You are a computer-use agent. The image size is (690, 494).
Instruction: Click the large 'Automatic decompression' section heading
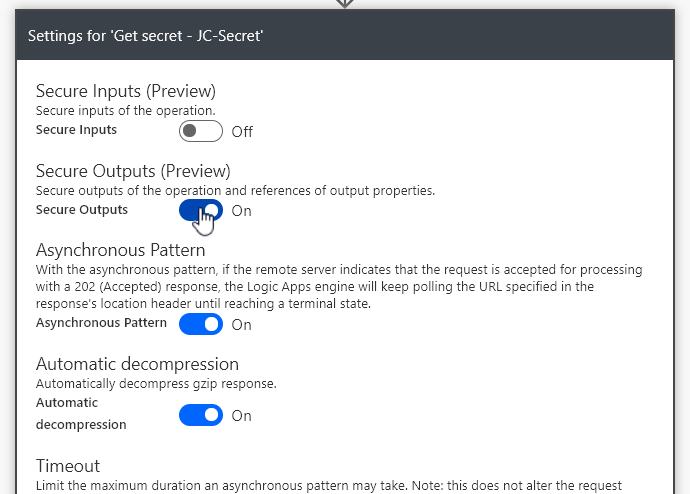click(137, 364)
